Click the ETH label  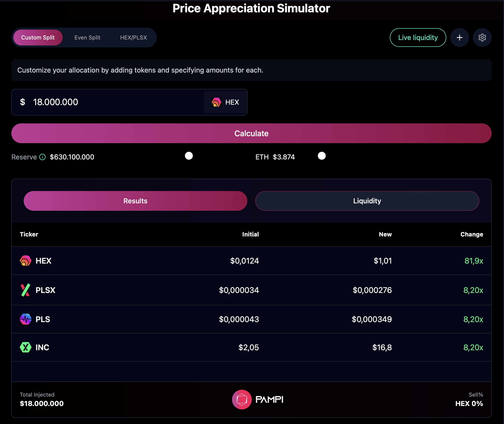(x=262, y=157)
